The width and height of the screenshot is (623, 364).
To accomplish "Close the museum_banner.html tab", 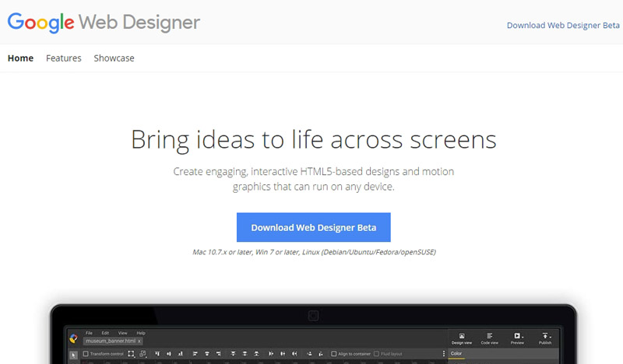I will click(139, 341).
